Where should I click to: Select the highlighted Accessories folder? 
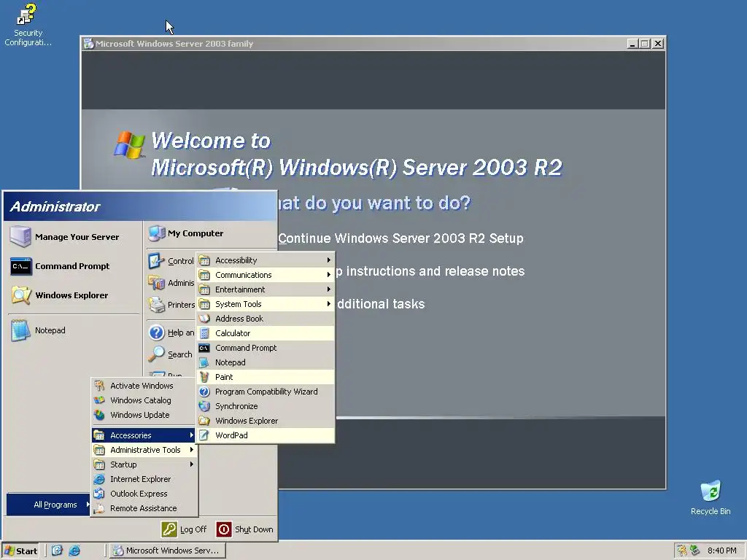pyautogui.click(x=144, y=435)
